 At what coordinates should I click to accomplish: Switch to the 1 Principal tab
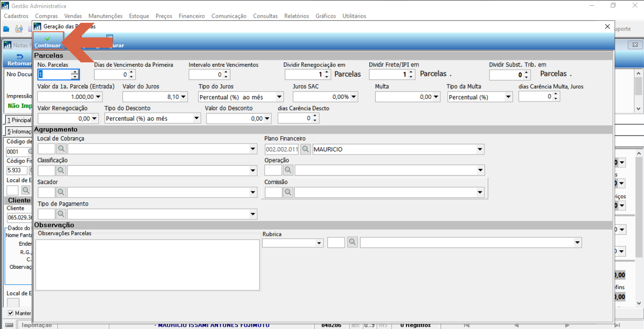(19, 120)
